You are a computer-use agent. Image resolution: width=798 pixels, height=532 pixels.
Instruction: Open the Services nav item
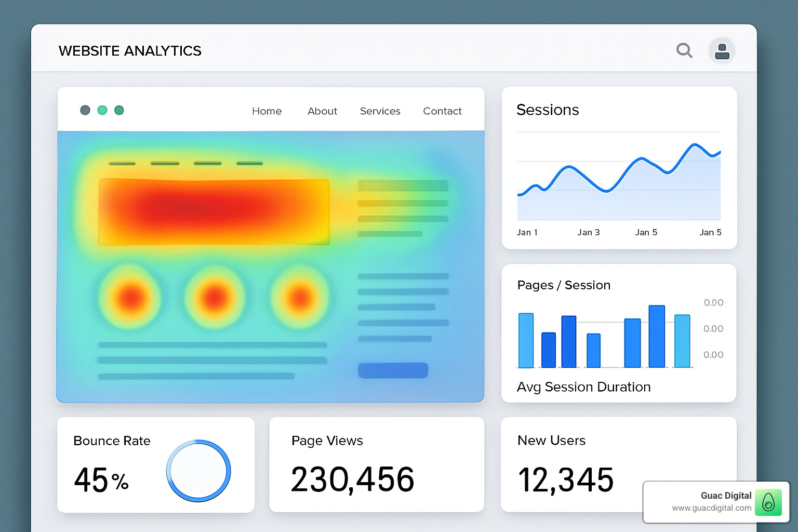pyautogui.click(x=380, y=111)
